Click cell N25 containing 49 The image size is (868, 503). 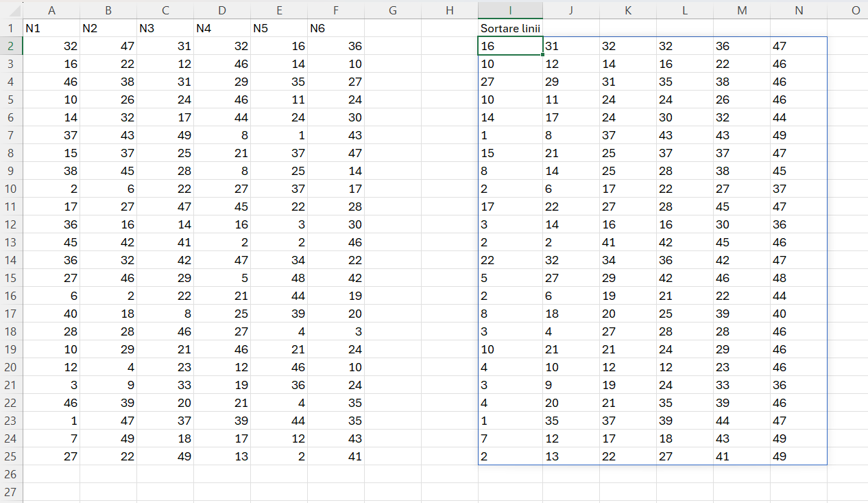click(798, 456)
